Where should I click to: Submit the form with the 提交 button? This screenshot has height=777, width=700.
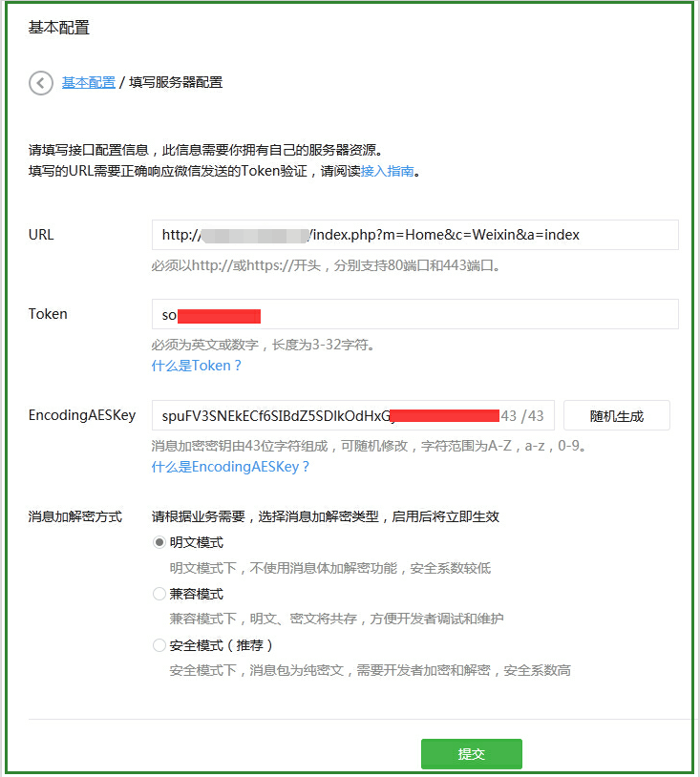(x=472, y=754)
